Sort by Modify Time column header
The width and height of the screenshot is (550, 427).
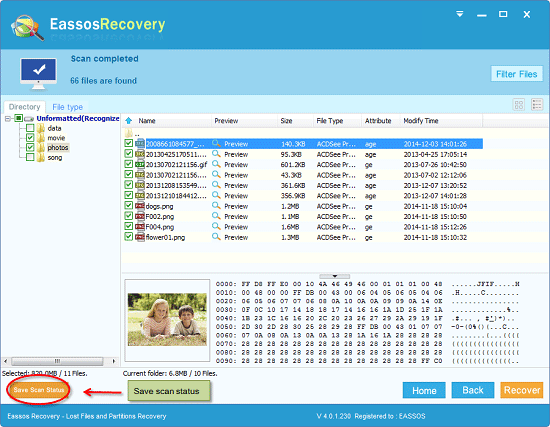tap(421, 121)
